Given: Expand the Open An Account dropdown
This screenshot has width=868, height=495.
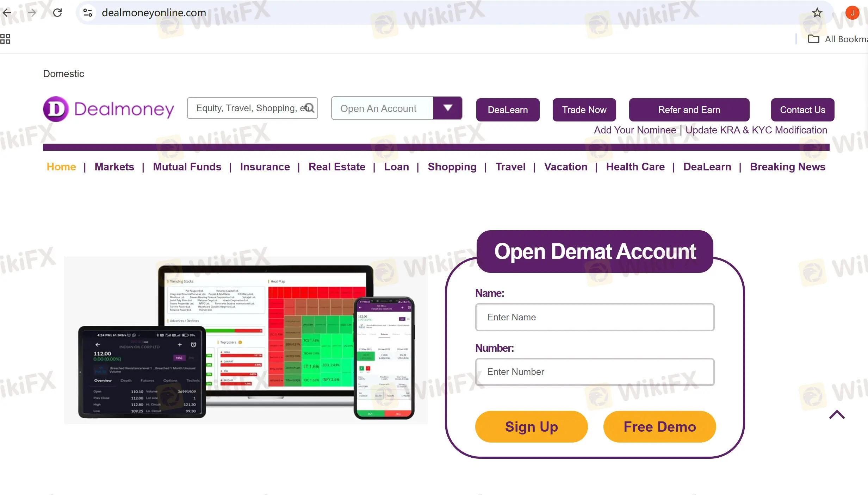Looking at the screenshot, I should tap(448, 108).
